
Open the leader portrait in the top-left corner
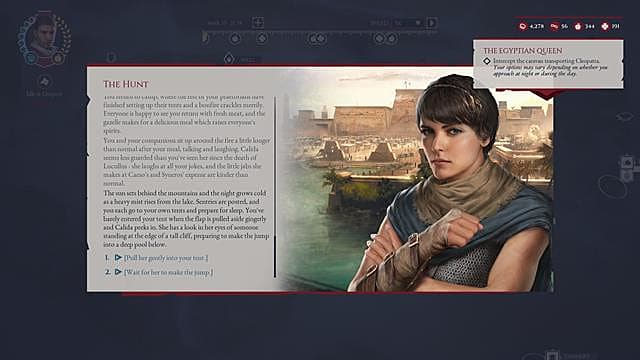tap(44, 39)
